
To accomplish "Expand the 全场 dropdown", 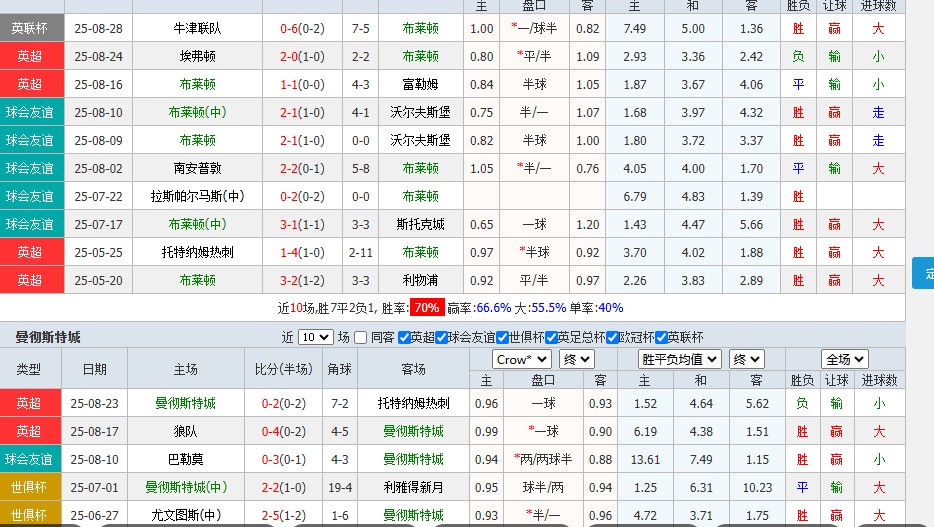I will 844,359.
